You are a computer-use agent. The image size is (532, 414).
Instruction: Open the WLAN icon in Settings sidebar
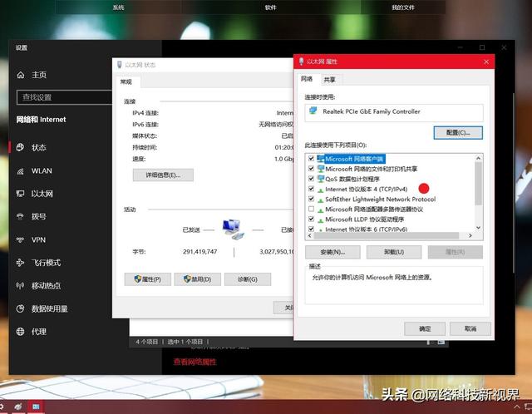(20, 171)
